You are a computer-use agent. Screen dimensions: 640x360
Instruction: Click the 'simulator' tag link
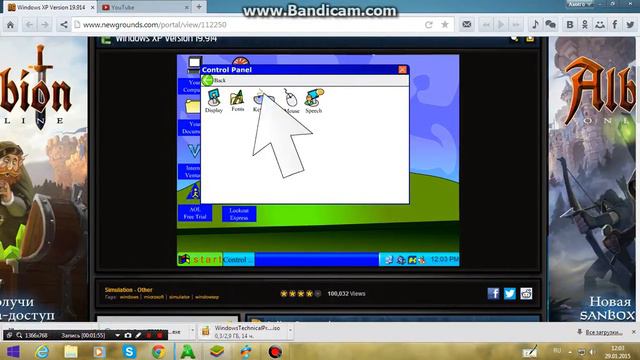point(179,297)
